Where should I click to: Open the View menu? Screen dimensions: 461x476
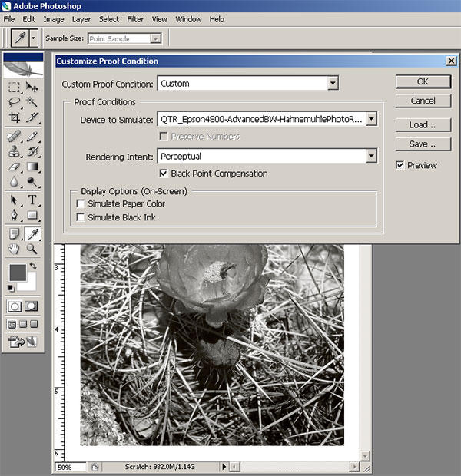[160, 19]
